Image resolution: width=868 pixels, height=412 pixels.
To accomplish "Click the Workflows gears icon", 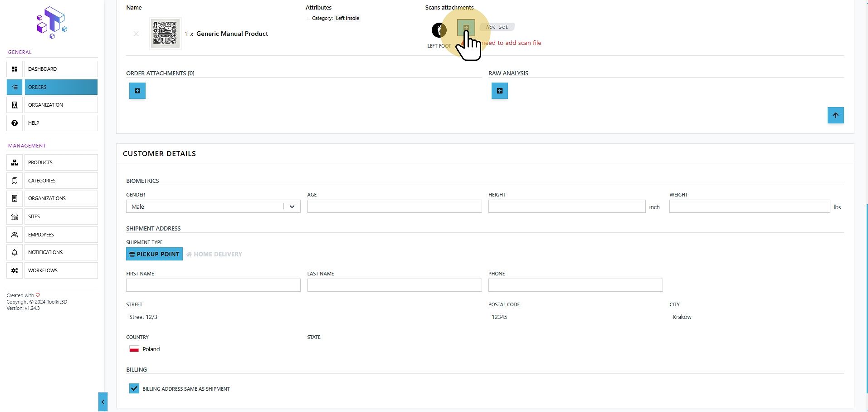I will (15, 270).
